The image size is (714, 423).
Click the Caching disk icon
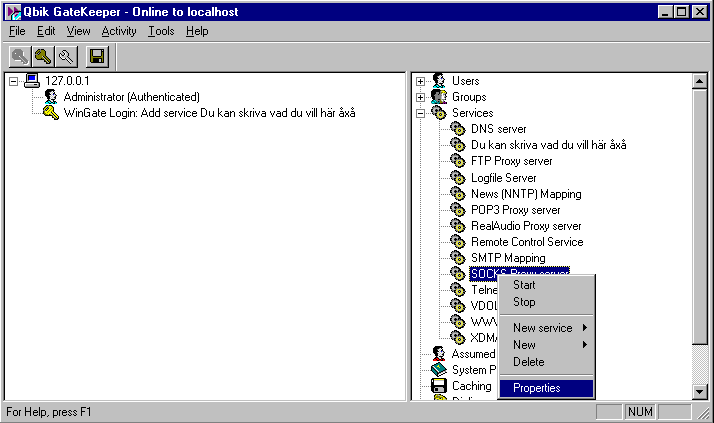pos(439,386)
